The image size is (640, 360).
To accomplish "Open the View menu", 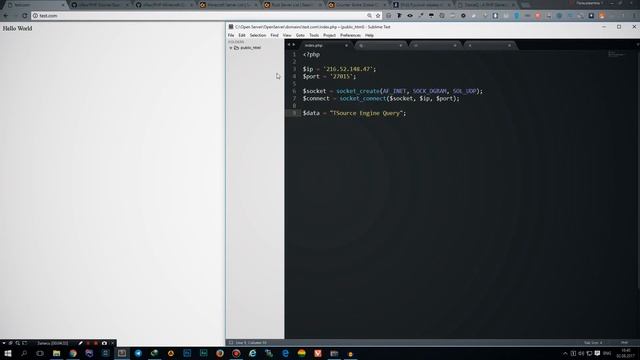I will click(287, 36).
